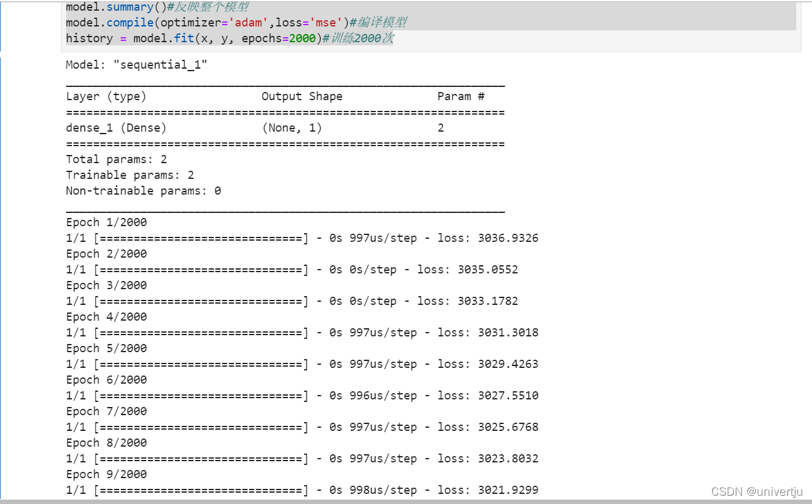Click the 'Epoch 7/2000' line
This screenshot has width=812, height=504.
point(106,411)
